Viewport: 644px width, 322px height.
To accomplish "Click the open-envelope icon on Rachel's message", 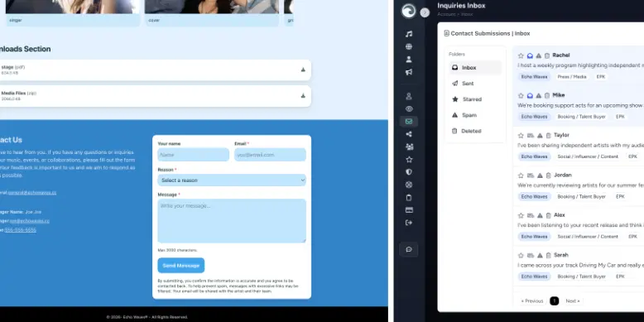I will pyautogui.click(x=530, y=55).
